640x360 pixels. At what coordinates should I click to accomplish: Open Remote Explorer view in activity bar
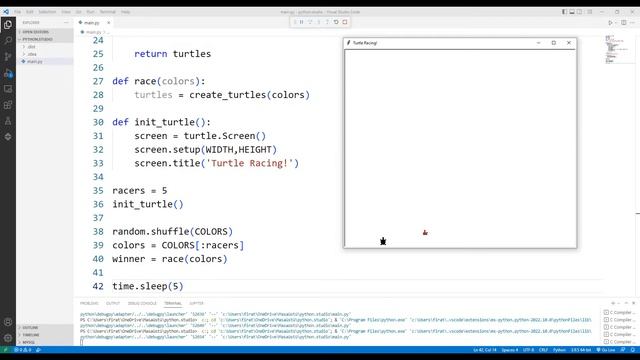(8, 89)
